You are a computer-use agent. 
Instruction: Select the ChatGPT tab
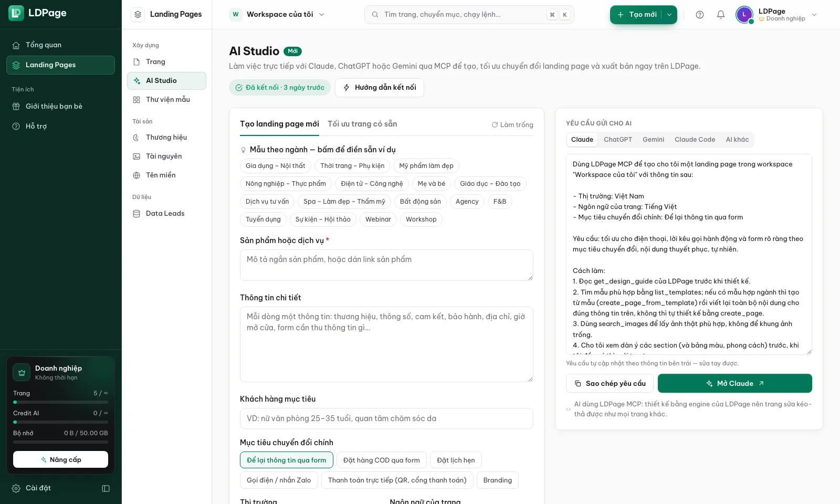click(618, 140)
